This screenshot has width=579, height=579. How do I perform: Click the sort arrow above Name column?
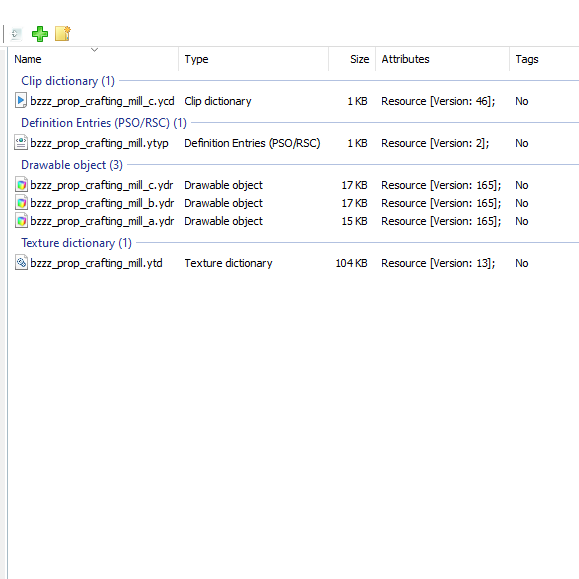point(95,49)
